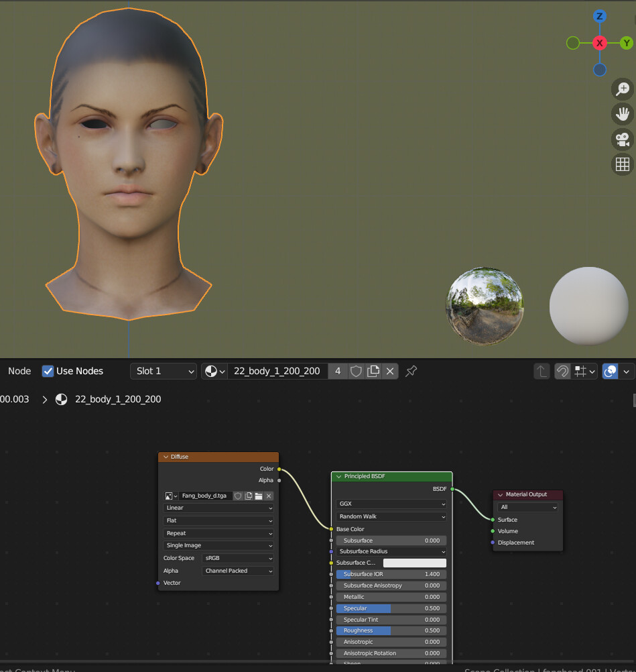Click the matte diffuse preview sphere
This screenshot has height=672, width=636.
pyautogui.click(x=589, y=306)
